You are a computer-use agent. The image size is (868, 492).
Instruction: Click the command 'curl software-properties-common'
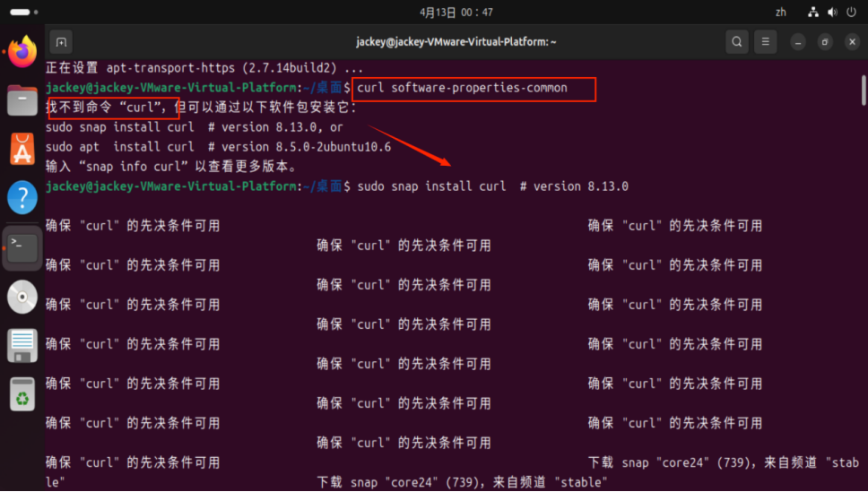pos(462,88)
